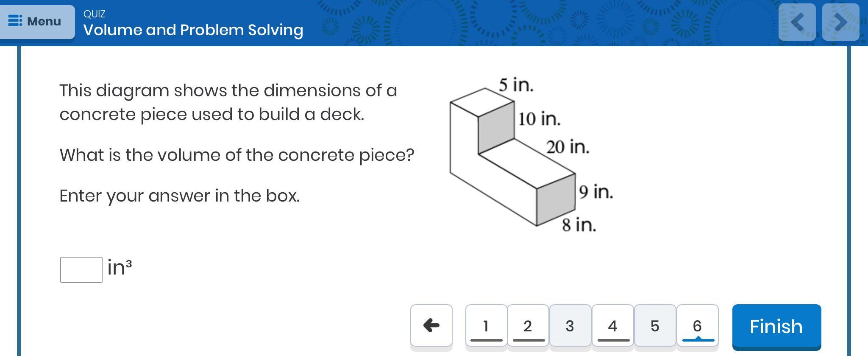The width and height of the screenshot is (868, 356).
Task: Click the in³ unit label
Action: (120, 267)
